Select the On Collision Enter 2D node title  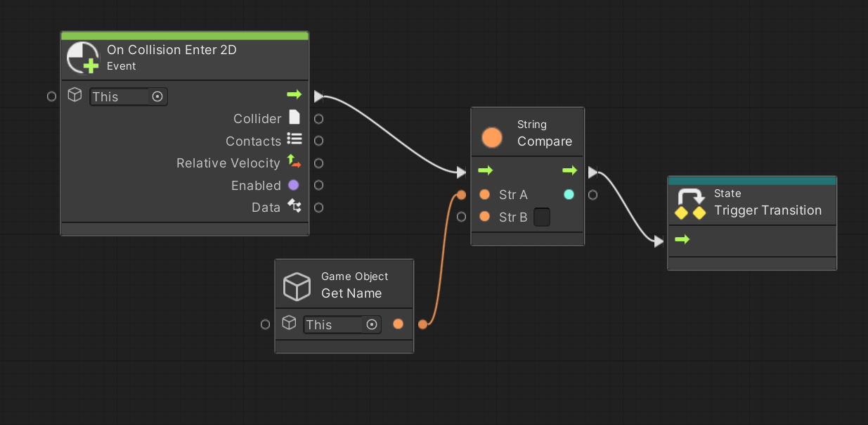(171, 50)
